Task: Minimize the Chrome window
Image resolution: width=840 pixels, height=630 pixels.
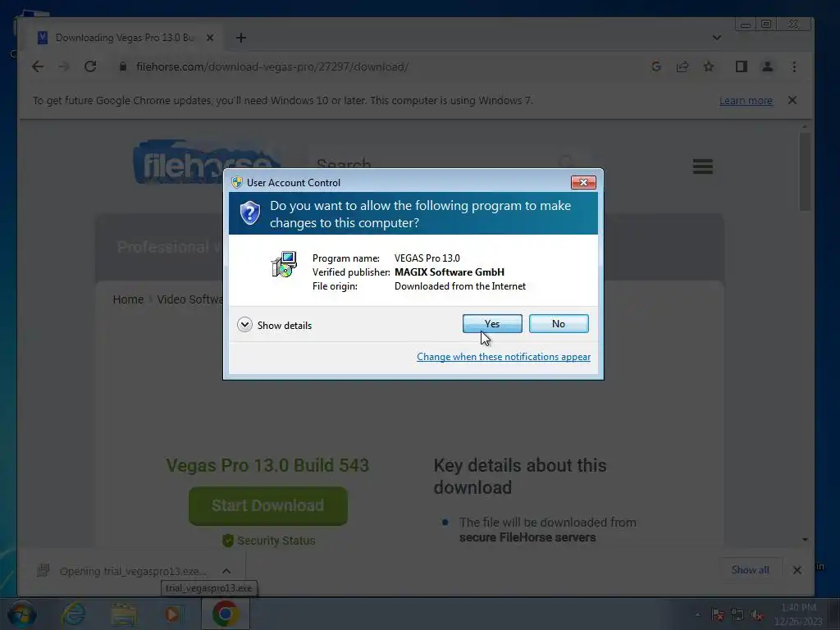Action: 745,24
